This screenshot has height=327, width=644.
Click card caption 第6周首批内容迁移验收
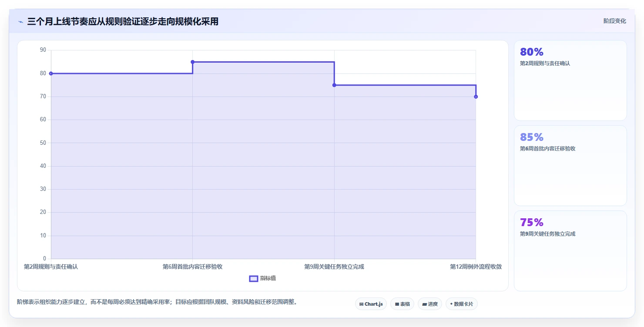548,149
